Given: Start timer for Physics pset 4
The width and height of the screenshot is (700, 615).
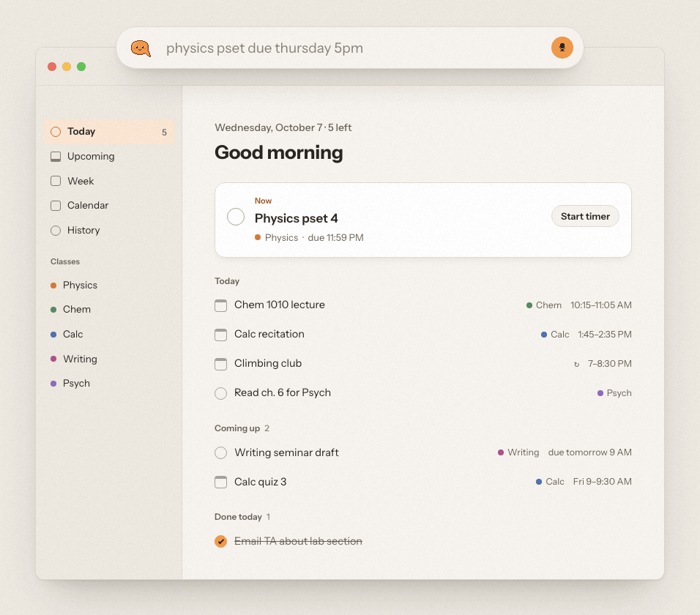Looking at the screenshot, I should [585, 217].
